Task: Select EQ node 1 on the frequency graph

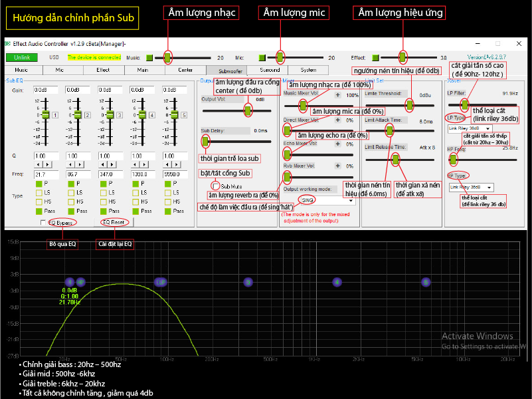Action: pos(70,282)
